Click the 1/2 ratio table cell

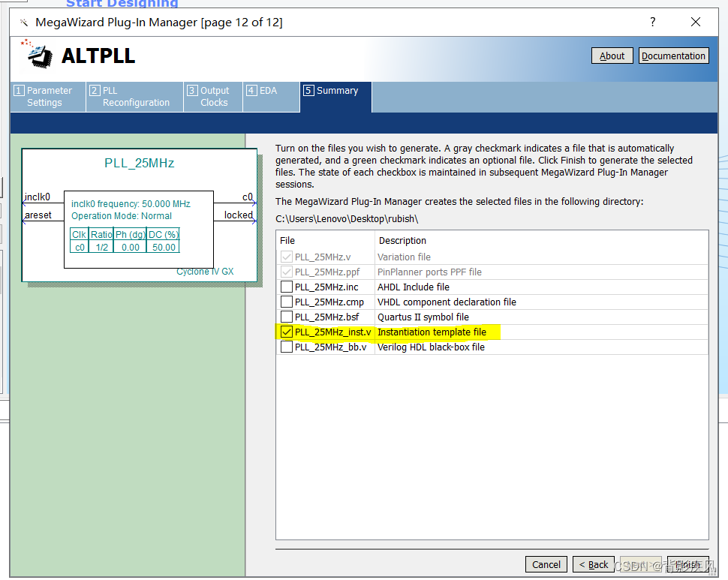click(x=101, y=248)
